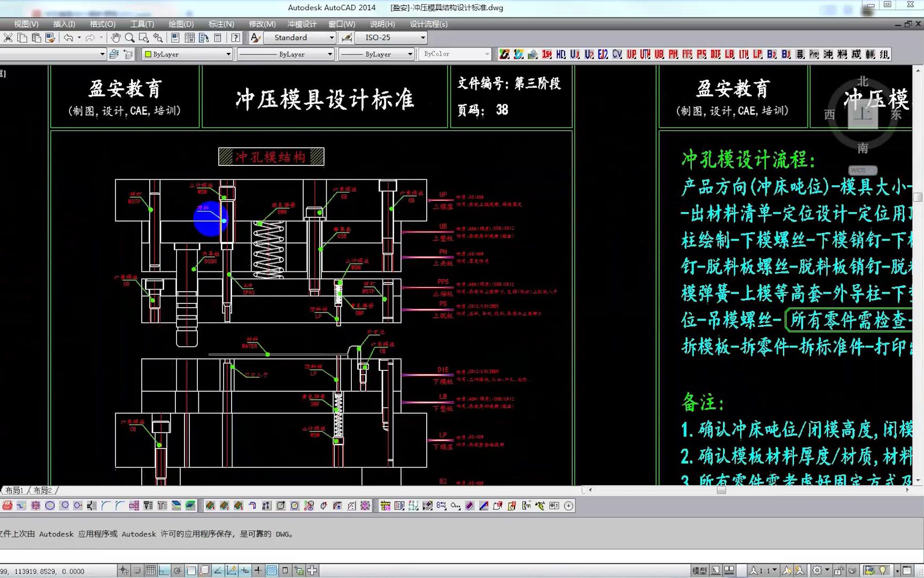Screen dimensions: 924x578
Task: Activate the Pan Realtime hand tool
Action: [x=115, y=37]
